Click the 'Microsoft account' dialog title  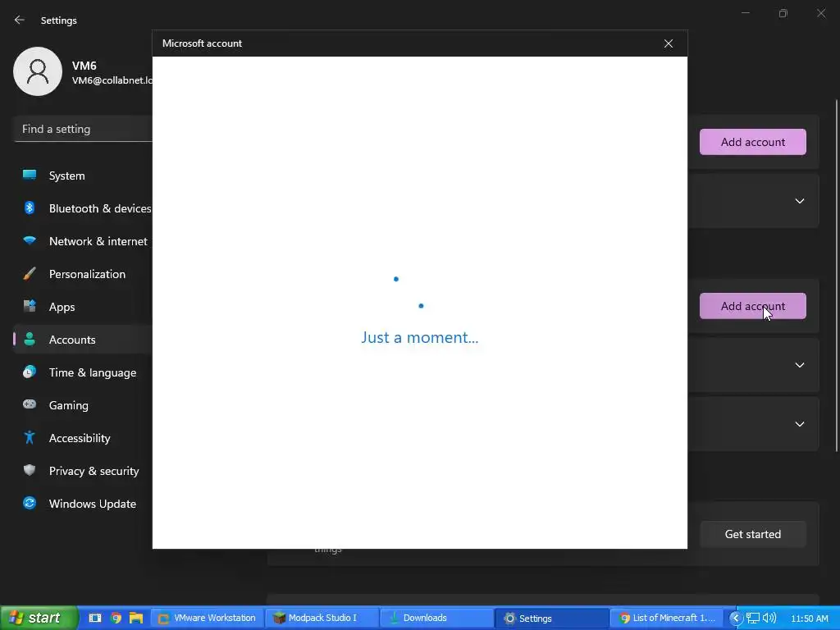click(202, 43)
